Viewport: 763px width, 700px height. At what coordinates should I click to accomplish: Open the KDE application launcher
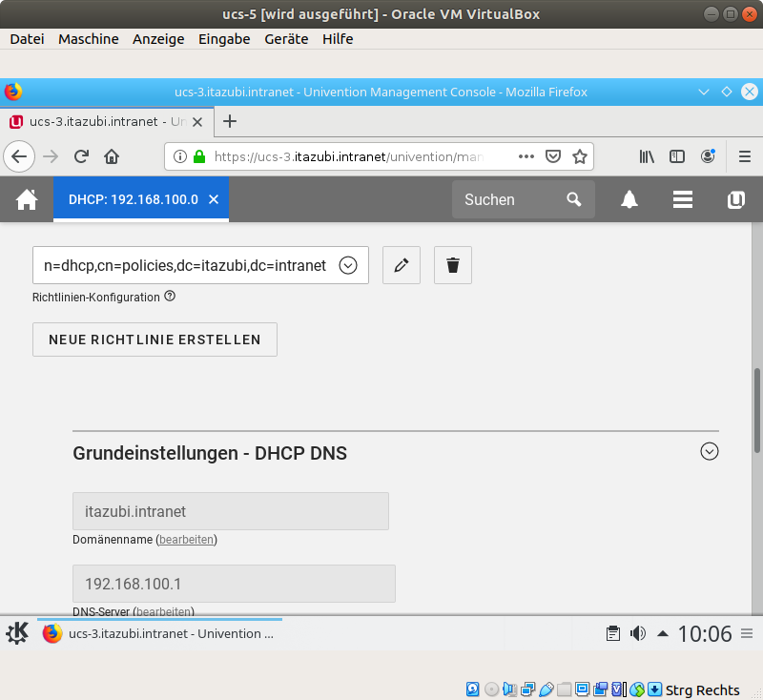pos(17,633)
